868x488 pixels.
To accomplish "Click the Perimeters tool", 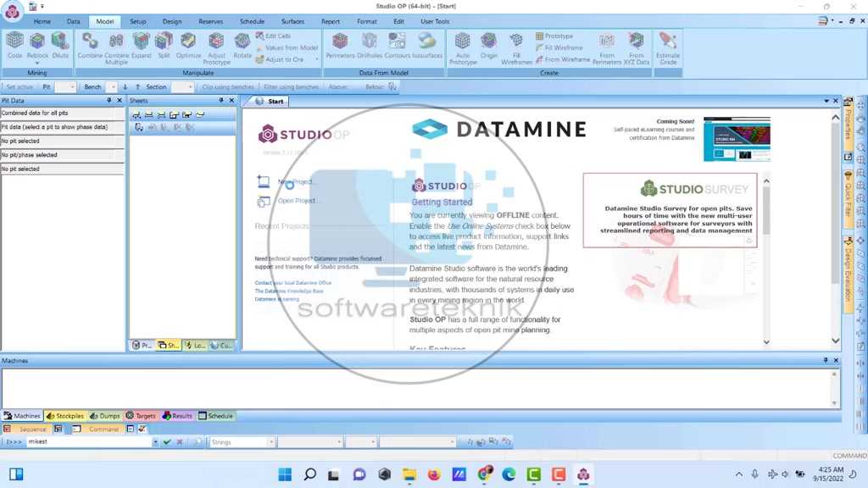I will pyautogui.click(x=340, y=46).
